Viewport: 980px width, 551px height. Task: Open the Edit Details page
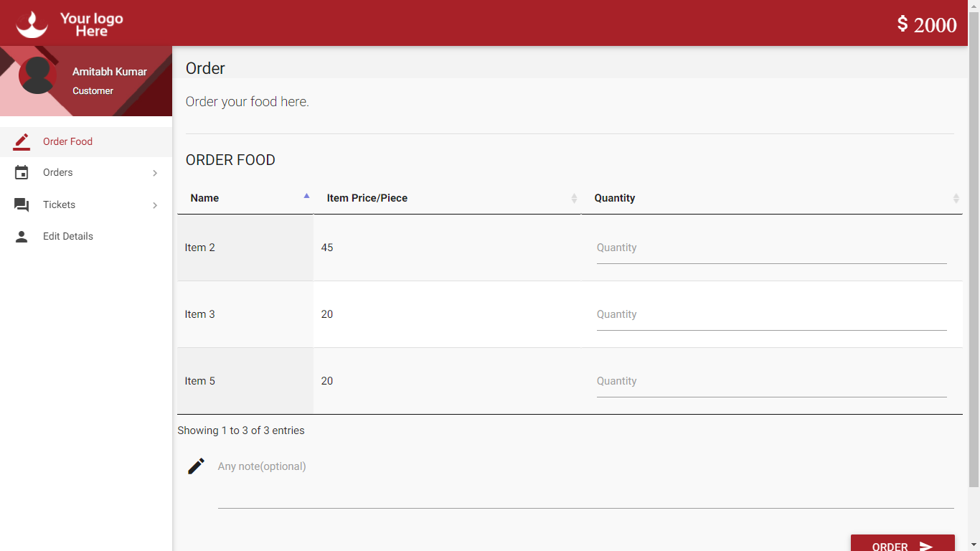[68, 236]
